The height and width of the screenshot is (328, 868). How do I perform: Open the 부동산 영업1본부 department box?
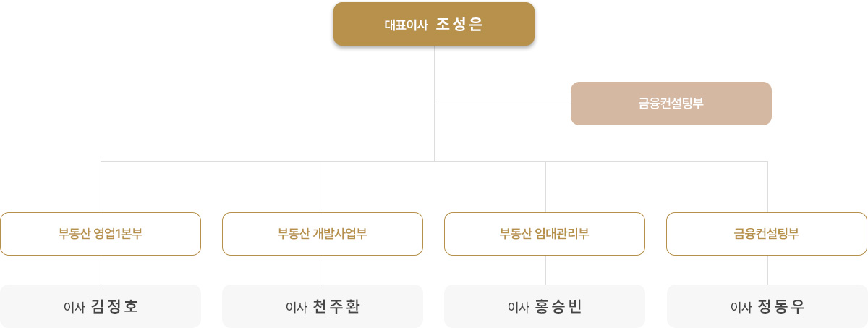101,234
